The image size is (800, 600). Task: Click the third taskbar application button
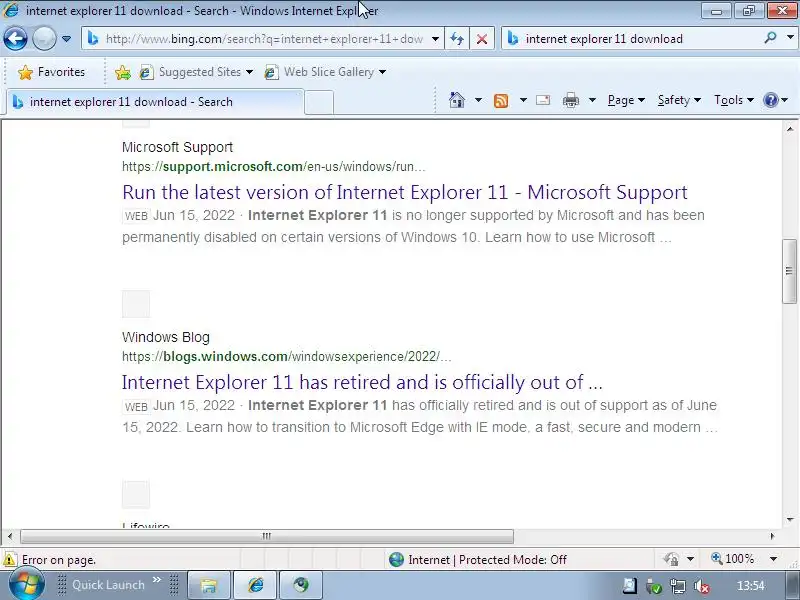pos(301,585)
